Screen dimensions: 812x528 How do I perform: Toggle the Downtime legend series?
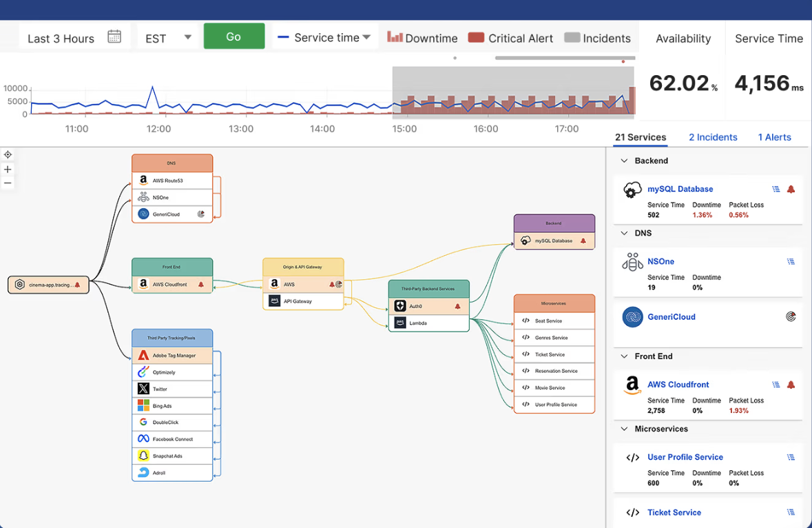422,38
